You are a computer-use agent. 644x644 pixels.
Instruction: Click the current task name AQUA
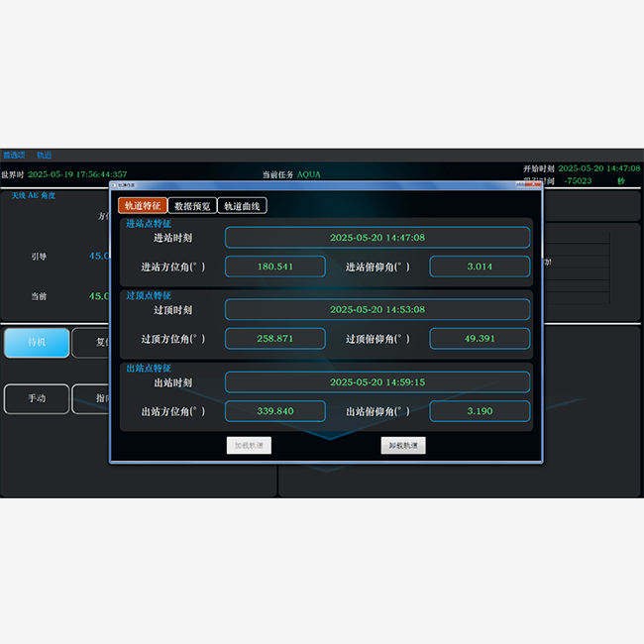click(309, 174)
